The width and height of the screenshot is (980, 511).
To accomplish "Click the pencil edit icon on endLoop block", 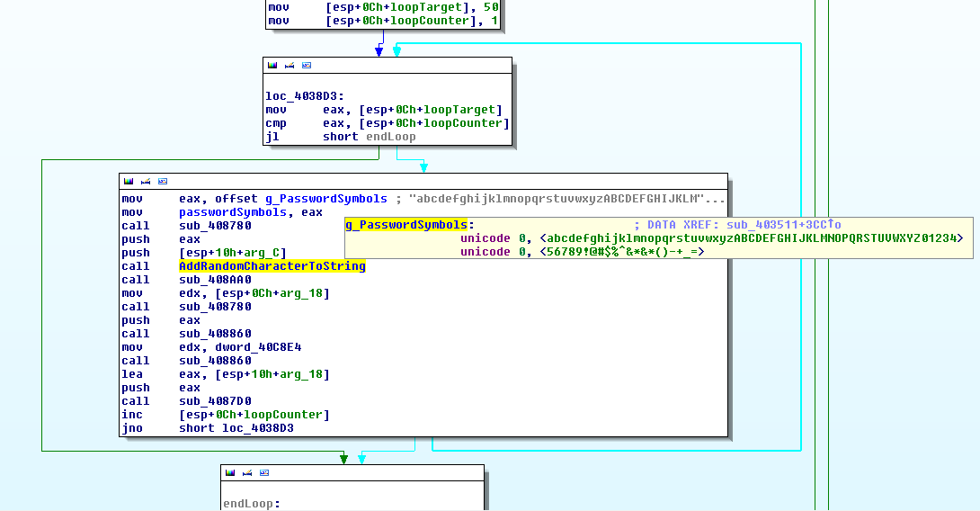I will [247, 473].
